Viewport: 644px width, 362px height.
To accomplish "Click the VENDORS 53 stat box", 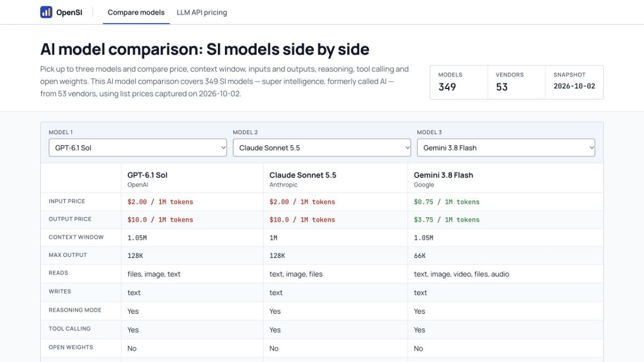I will click(516, 82).
